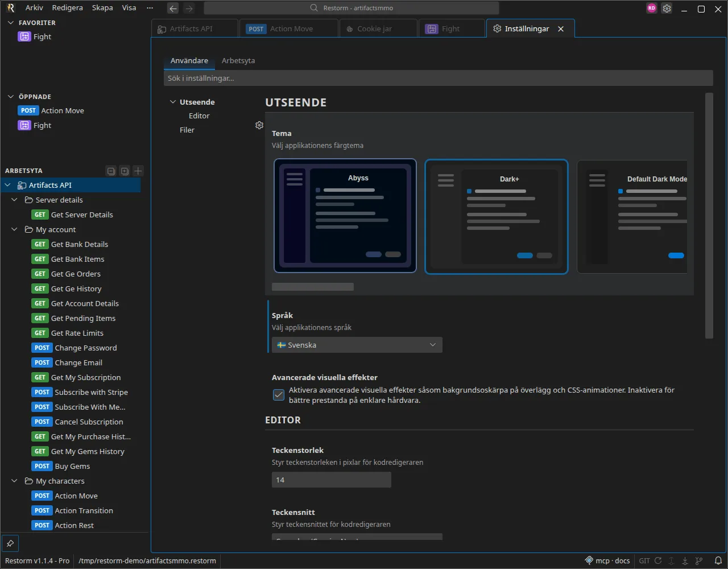The height and width of the screenshot is (569, 728).
Task: Focus the Sök i inställningar search field
Action: 439,78
